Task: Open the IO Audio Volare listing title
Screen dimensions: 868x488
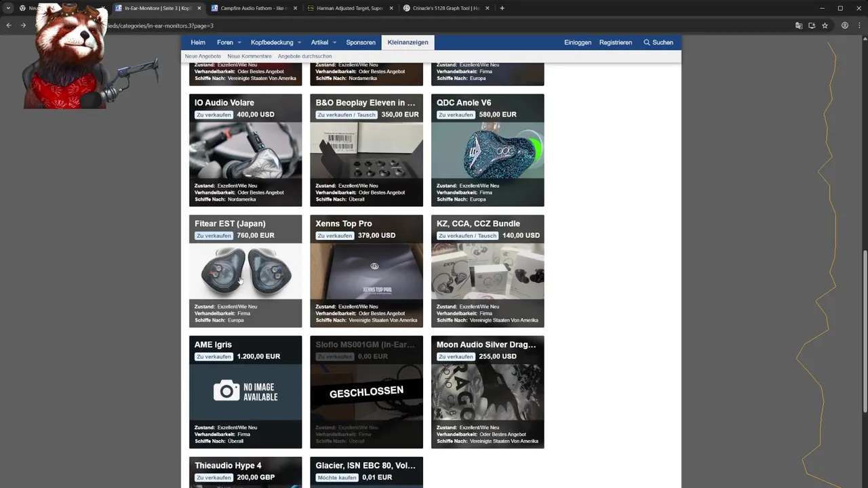Action: point(224,103)
